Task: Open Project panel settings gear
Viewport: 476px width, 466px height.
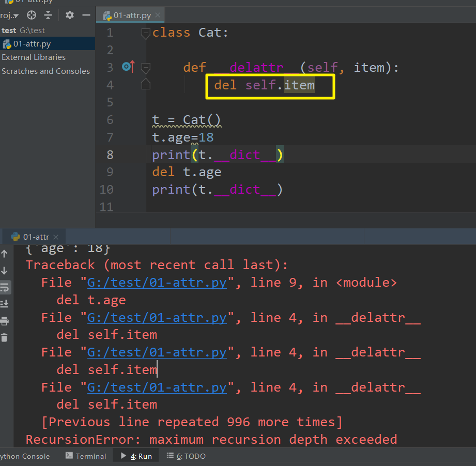Action: click(70, 15)
